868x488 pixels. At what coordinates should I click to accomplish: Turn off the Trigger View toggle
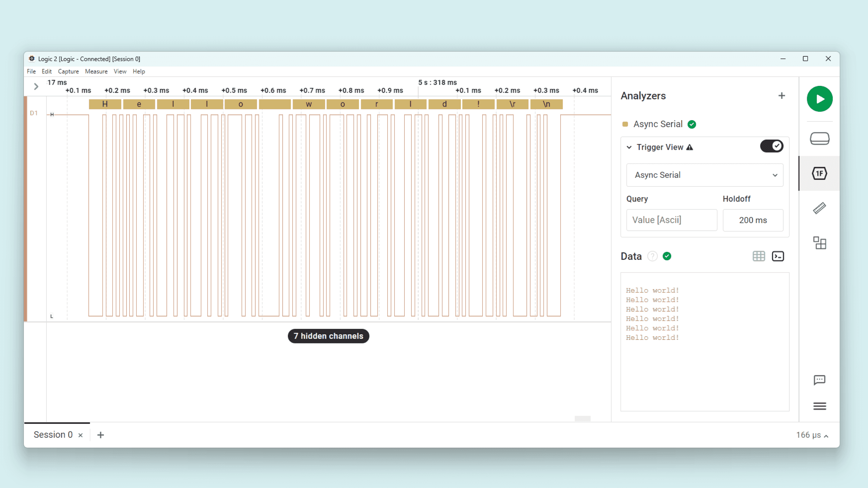[x=772, y=146]
